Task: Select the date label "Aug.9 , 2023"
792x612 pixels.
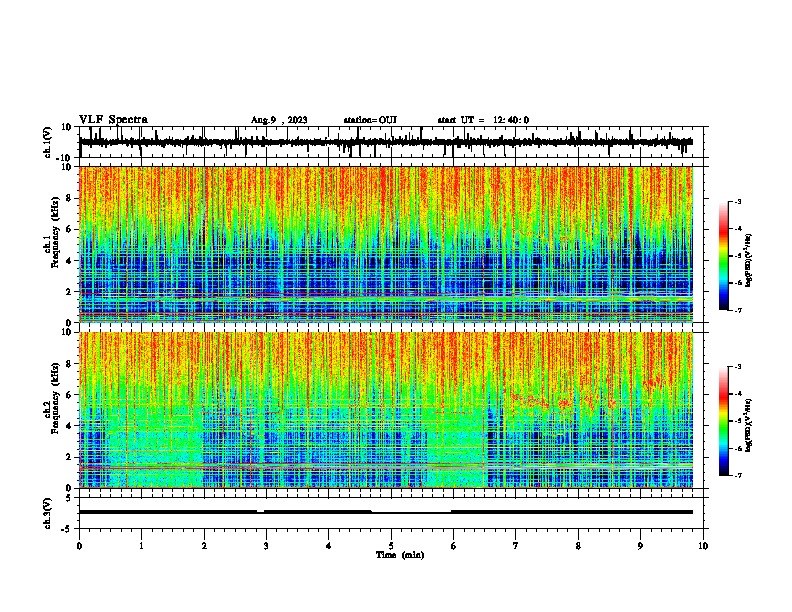Action: 279,120
